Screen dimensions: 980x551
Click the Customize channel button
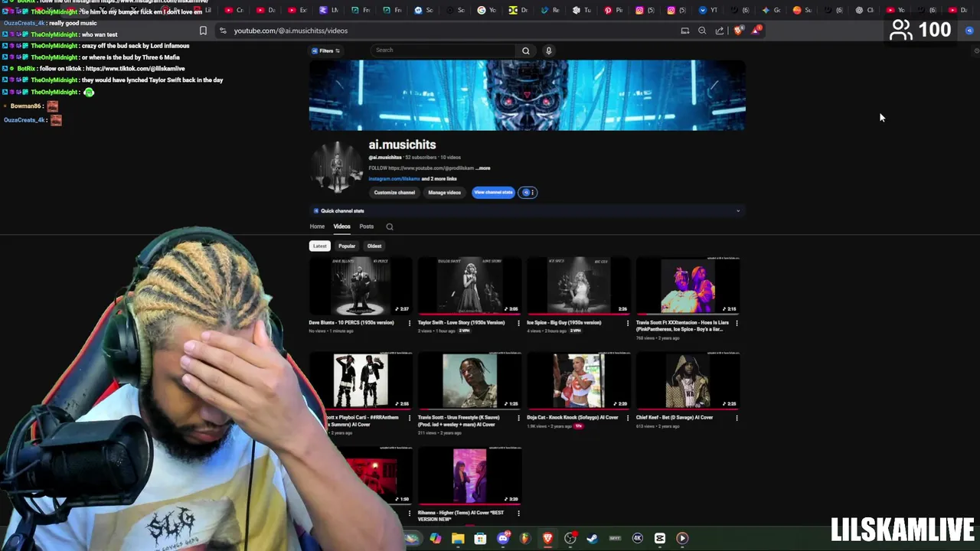(394, 192)
